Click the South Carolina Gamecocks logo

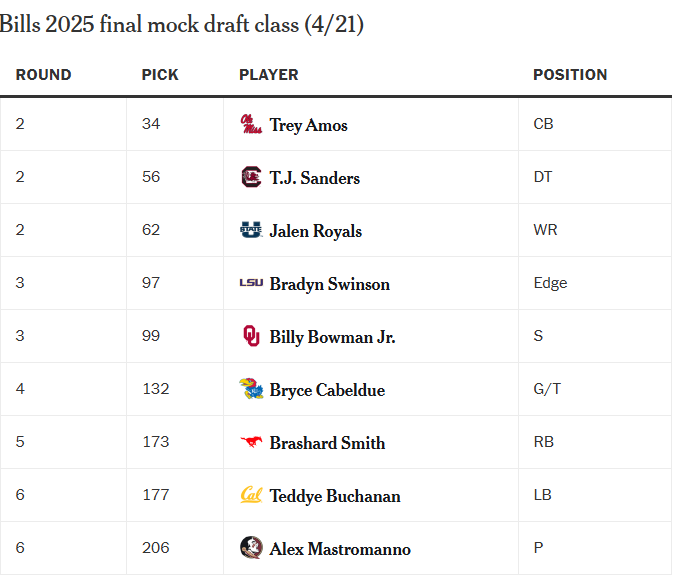coord(251,177)
